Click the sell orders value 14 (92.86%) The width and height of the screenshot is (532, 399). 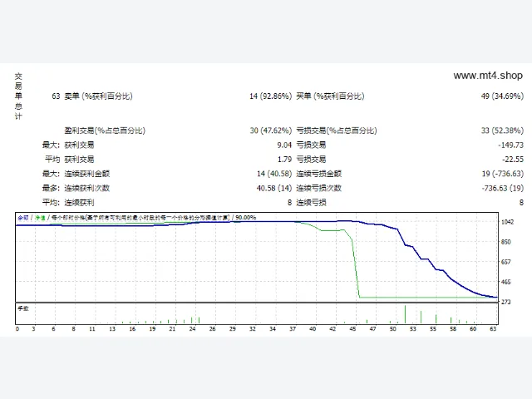click(x=270, y=96)
